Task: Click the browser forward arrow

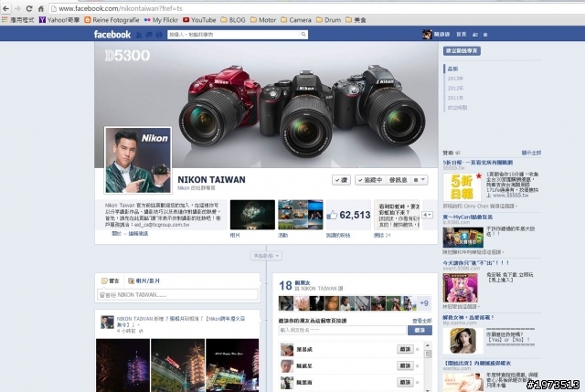Action: click(x=17, y=8)
